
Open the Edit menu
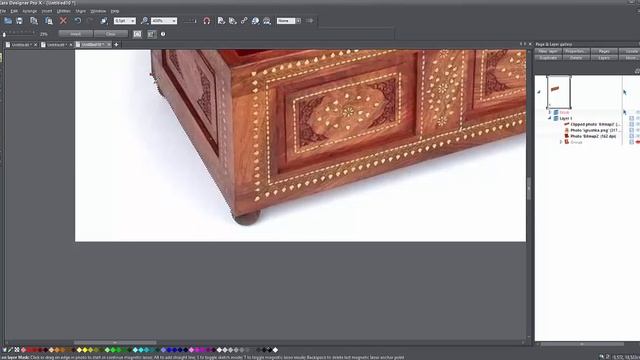14,11
